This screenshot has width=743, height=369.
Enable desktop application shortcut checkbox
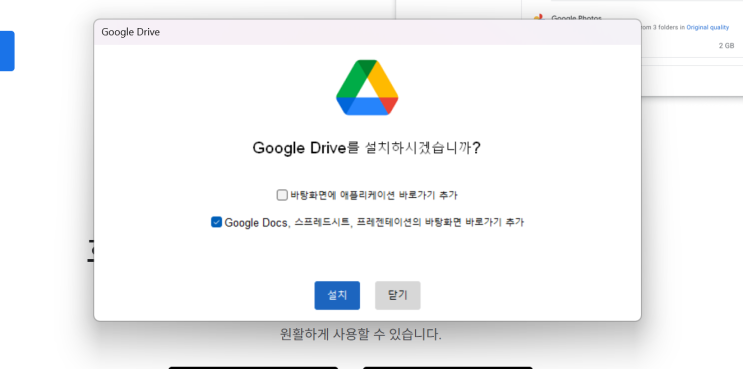tap(282, 195)
